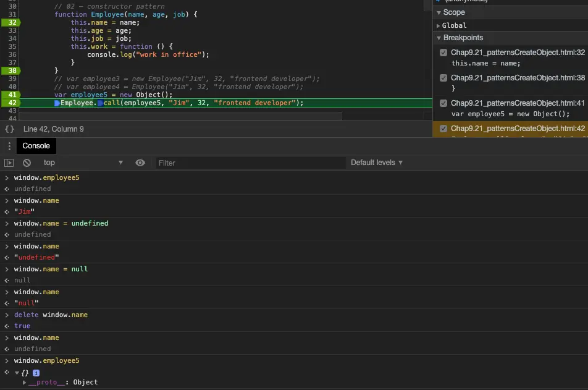Expand the __proto__: Object entry
This screenshot has height=390, width=588.
tap(24, 383)
